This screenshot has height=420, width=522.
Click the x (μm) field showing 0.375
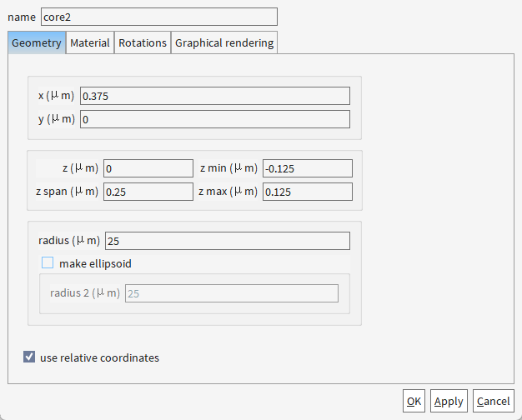(215, 96)
